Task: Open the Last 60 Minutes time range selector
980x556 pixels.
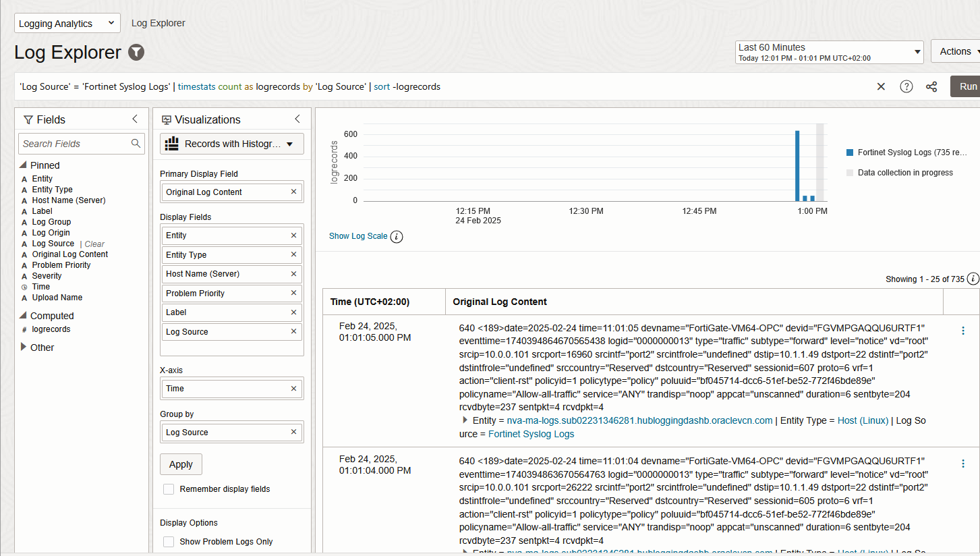Action: tap(829, 52)
